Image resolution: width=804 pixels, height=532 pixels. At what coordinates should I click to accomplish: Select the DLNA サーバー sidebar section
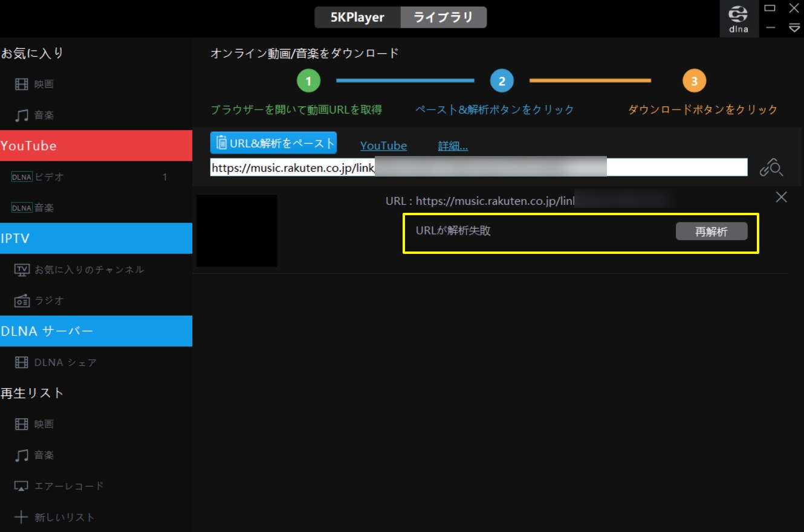(x=96, y=331)
